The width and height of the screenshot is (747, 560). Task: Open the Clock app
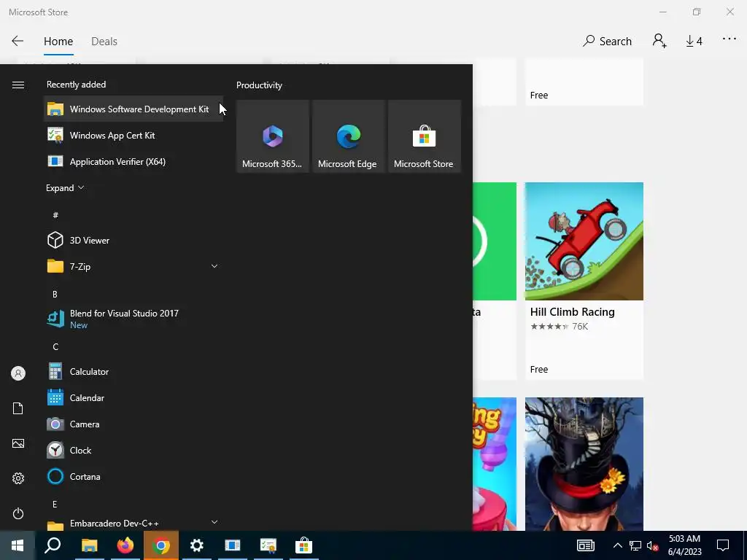coord(133,450)
